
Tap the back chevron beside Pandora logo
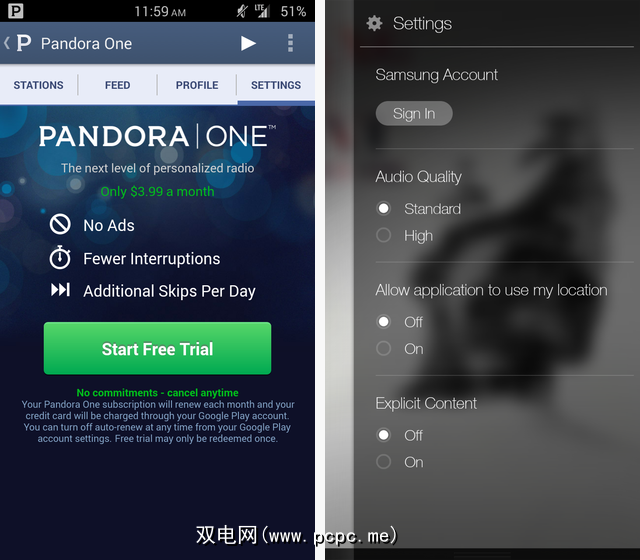click(x=7, y=43)
